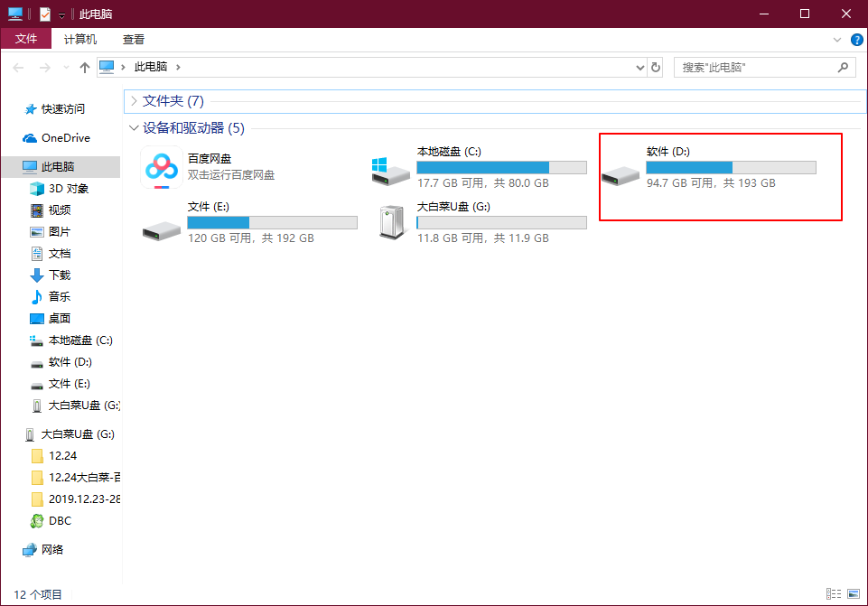The height and width of the screenshot is (606, 868).
Task: Expand the 文件夹 (7) group
Action: point(134,101)
